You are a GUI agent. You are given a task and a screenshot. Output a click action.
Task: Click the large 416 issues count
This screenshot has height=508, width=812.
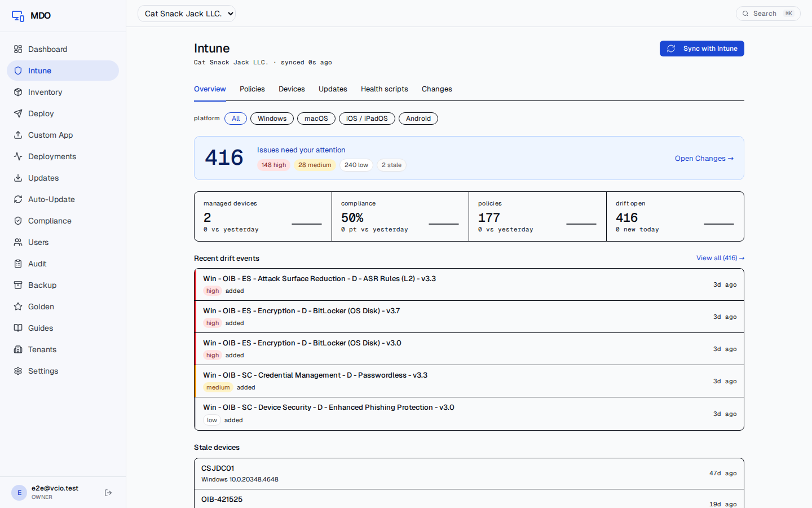coord(224,157)
